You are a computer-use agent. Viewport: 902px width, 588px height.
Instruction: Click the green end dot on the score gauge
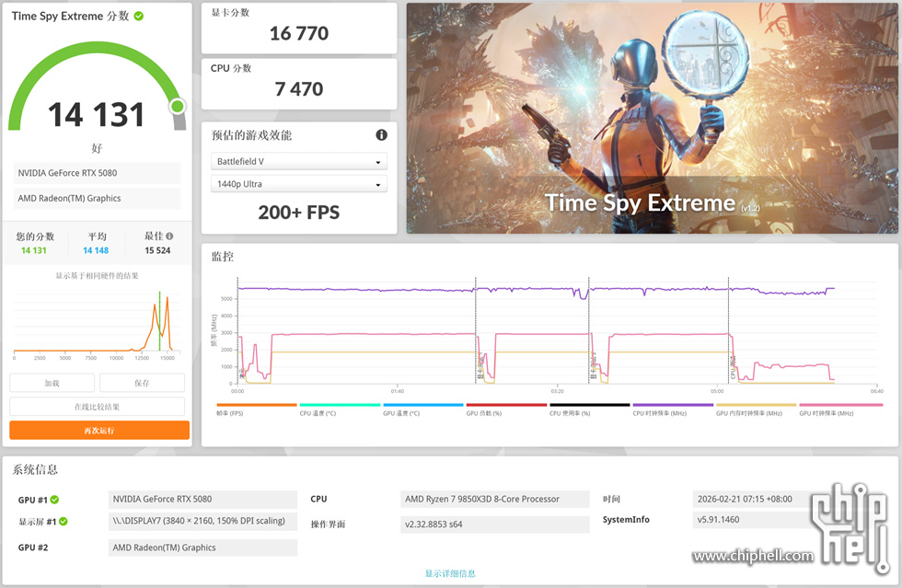177,108
